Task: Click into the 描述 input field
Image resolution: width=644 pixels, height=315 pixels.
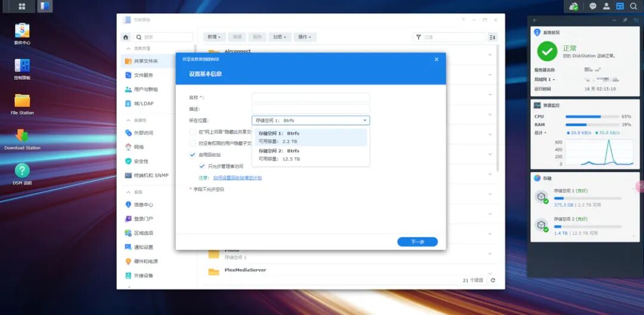Action: [311, 109]
